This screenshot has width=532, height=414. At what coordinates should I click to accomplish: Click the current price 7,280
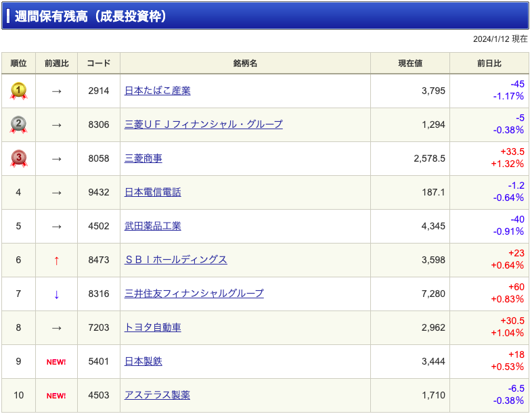433,294
